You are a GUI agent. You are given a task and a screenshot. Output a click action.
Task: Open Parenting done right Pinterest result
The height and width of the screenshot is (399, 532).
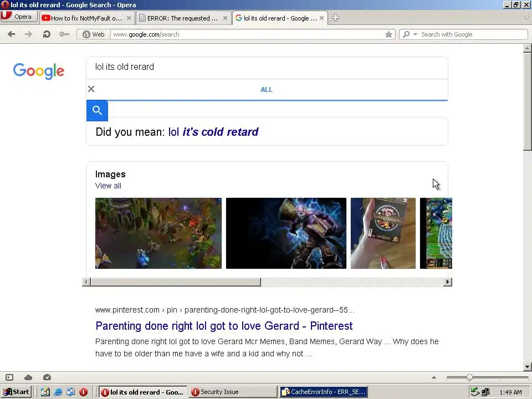tap(224, 326)
